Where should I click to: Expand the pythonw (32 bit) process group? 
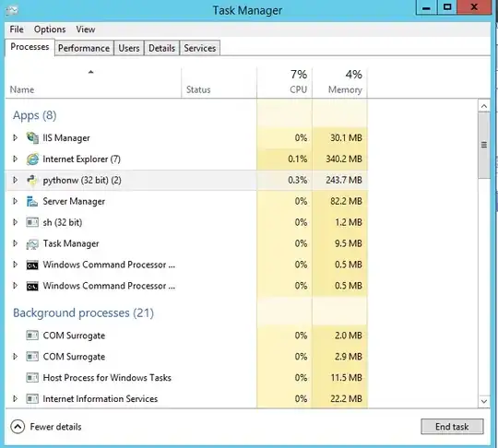click(15, 180)
